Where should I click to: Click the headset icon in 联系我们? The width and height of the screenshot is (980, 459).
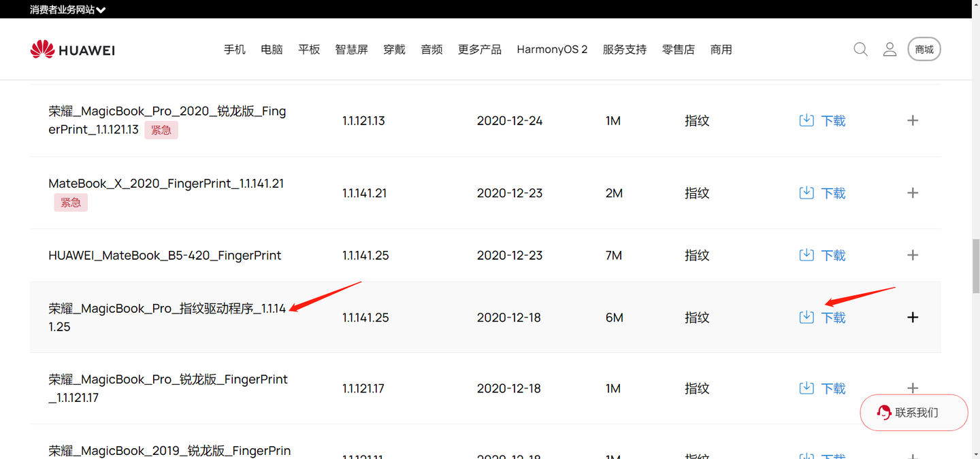click(x=884, y=412)
